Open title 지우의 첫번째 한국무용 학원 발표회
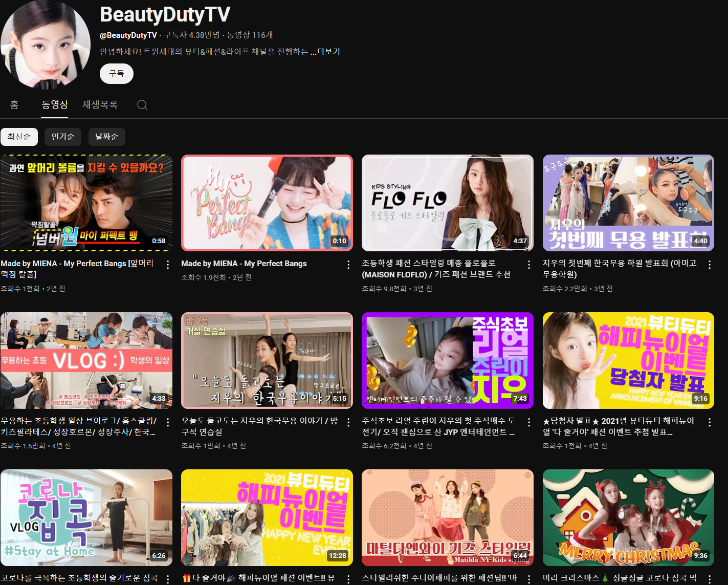Viewport: 728px width, 585px height. pos(620,269)
